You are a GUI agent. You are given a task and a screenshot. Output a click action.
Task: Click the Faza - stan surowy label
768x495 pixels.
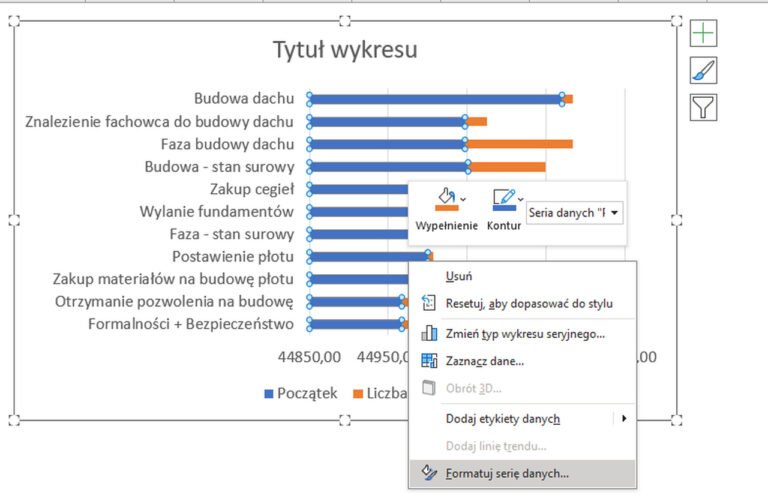[232, 234]
